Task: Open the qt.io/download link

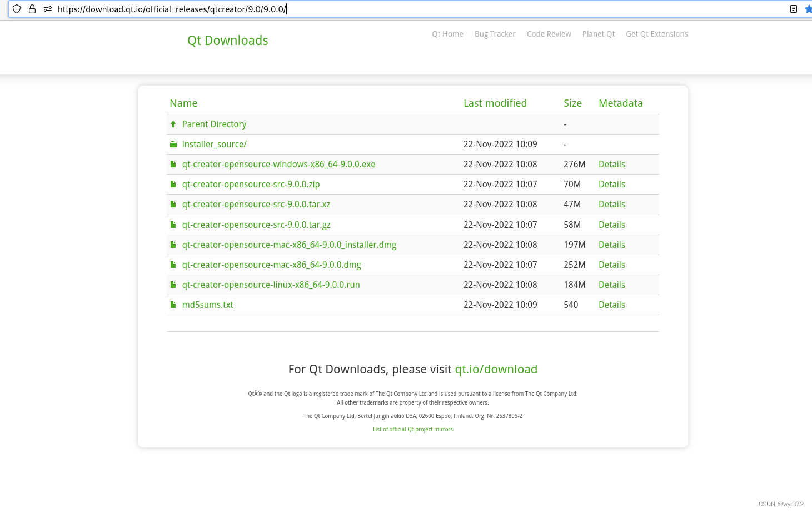Action: pyautogui.click(x=496, y=369)
